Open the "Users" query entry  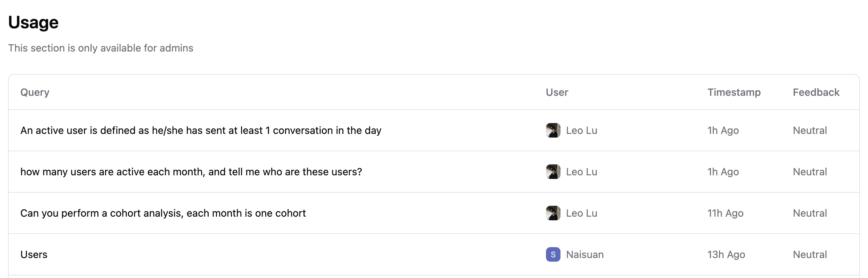(x=34, y=254)
